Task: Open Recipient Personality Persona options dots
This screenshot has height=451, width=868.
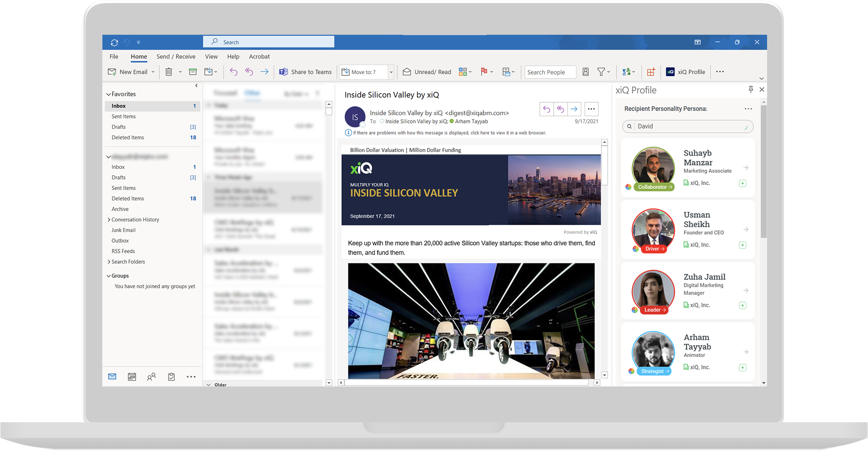Action: point(748,109)
